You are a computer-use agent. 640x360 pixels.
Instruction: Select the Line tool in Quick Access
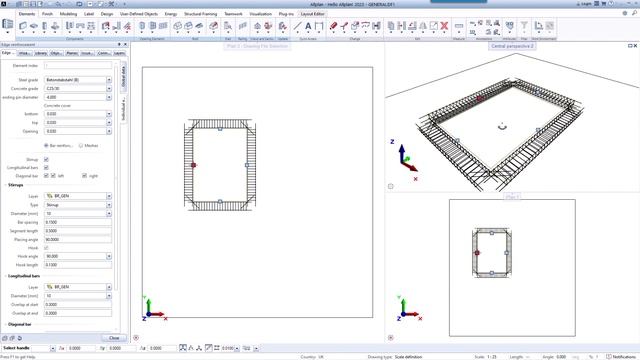297,27
